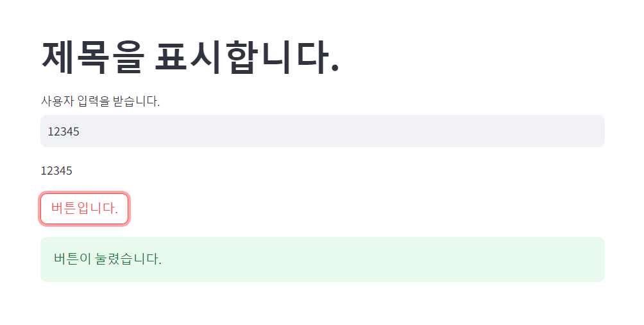
Task: Click the word 표시합니다. in the heading
Action: point(247,58)
